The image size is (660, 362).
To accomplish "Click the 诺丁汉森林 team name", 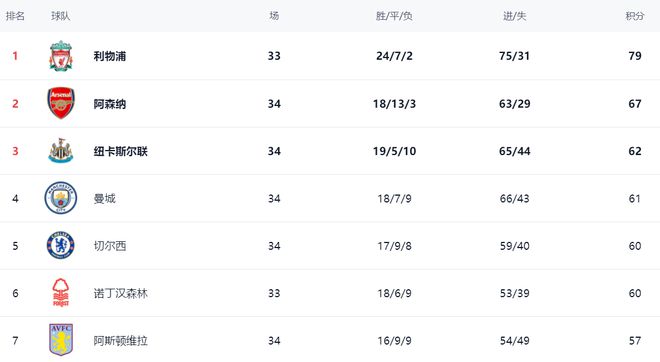I will point(121,293).
